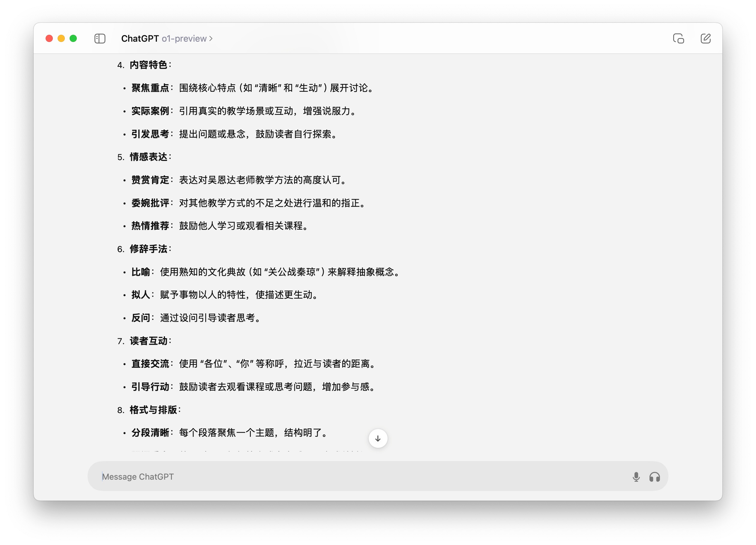Viewport: 756px width, 545px height.
Task: Click the heading 读者互动
Action: click(x=149, y=341)
